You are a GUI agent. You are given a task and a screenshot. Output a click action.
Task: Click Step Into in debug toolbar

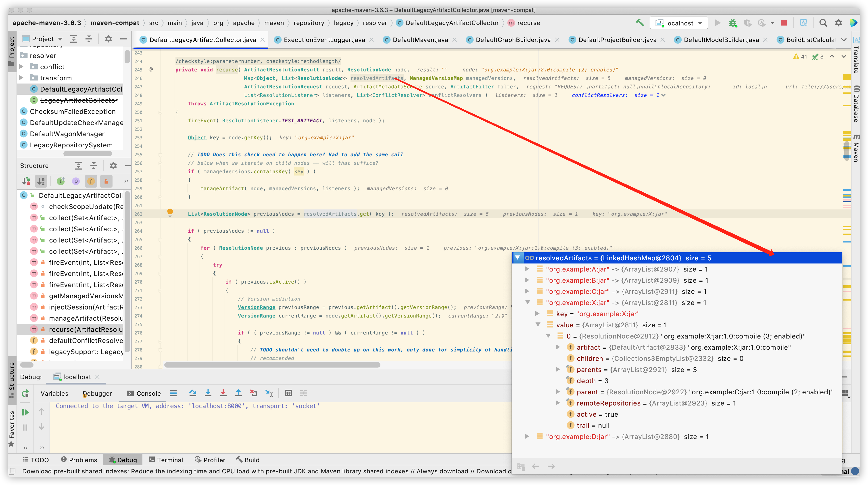[x=208, y=393]
